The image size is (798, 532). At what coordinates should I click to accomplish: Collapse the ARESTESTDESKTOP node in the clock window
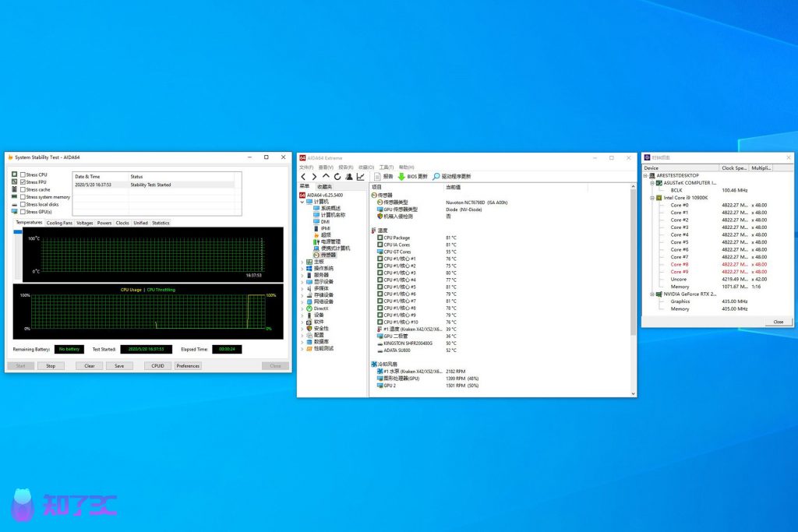tap(645, 175)
